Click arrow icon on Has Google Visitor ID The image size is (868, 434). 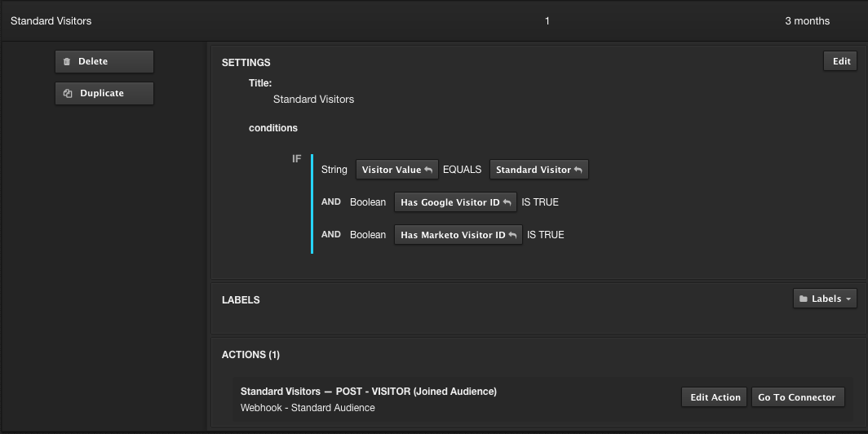507,203
